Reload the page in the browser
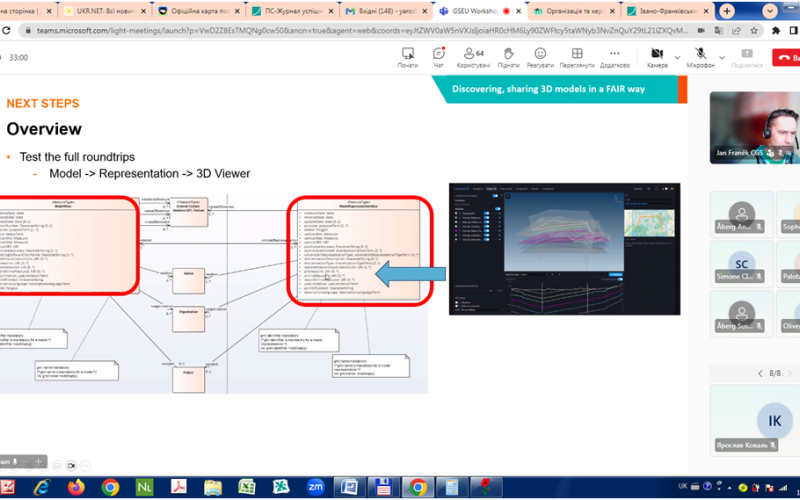The height and width of the screenshot is (500, 800). pos(6,31)
